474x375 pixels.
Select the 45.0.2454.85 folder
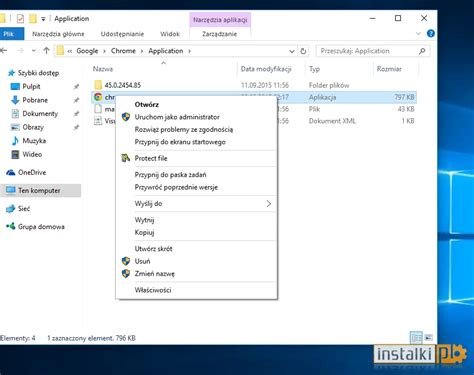point(122,85)
